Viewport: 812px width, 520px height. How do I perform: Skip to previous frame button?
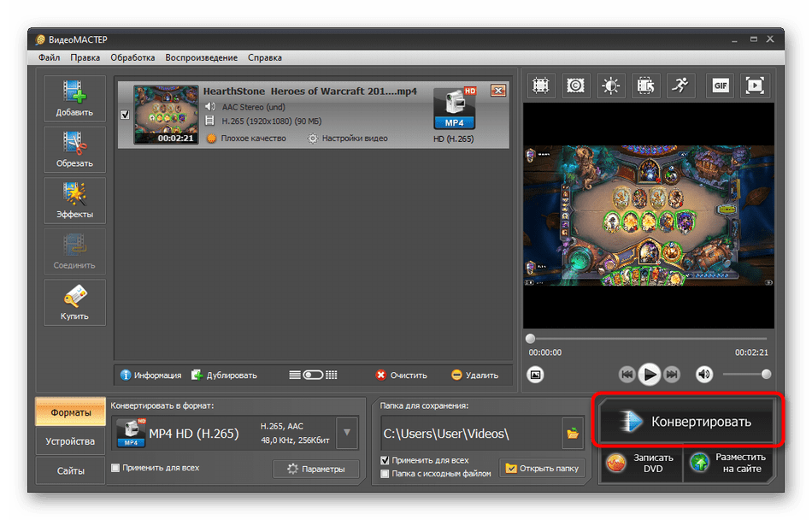627,374
